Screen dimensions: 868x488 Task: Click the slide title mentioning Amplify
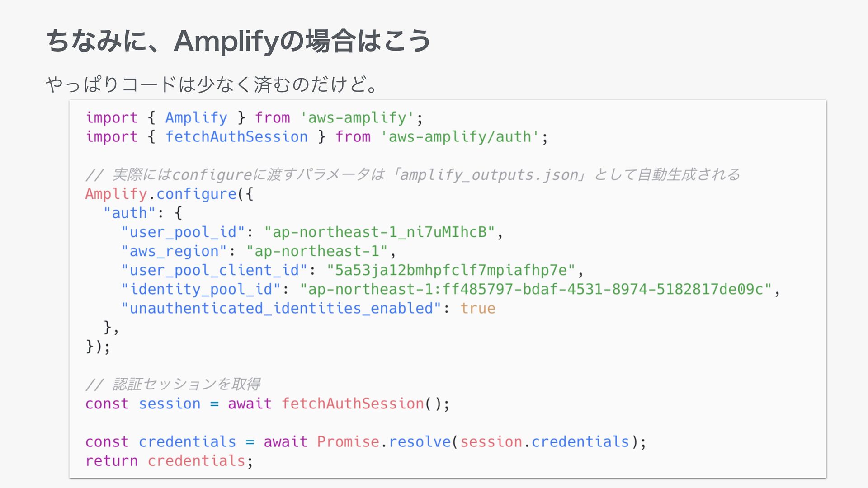click(238, 41)
